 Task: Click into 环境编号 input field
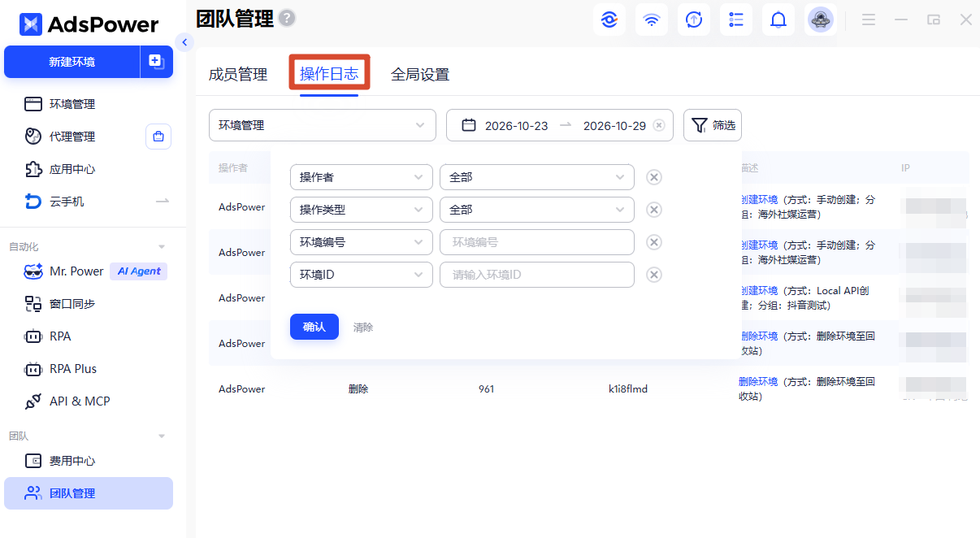[x=537, y=242]
